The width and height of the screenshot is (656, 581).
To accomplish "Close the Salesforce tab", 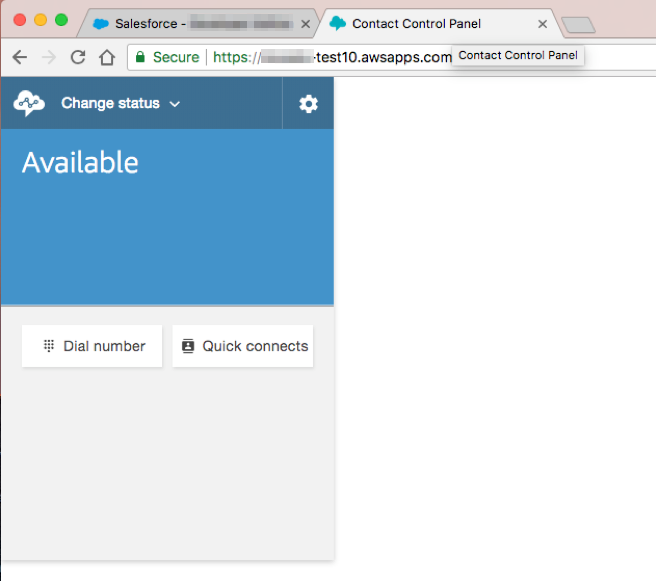I will pos(306,24).
